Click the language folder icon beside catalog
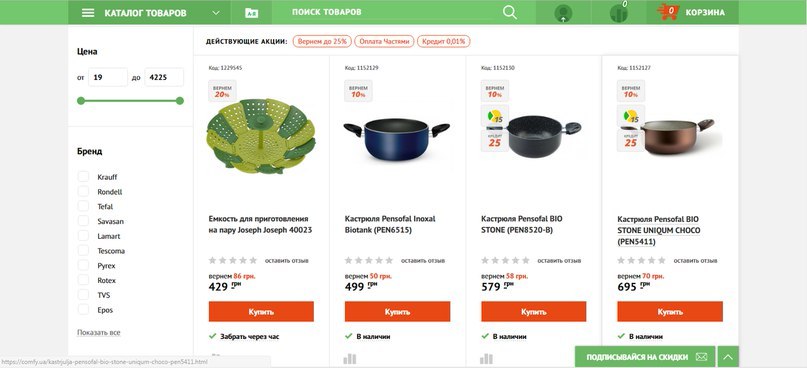The width and height of the screenshot is (807, 368). click(x=251, y=13)
